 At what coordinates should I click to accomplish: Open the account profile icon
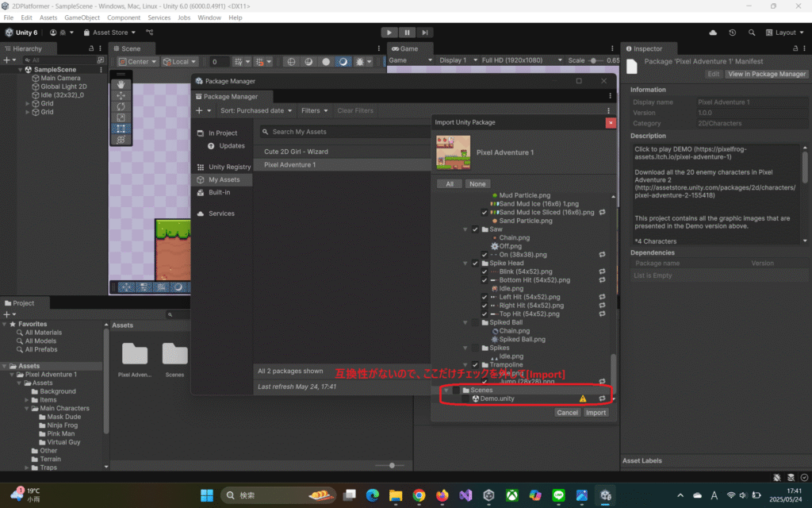pos(53,32)
